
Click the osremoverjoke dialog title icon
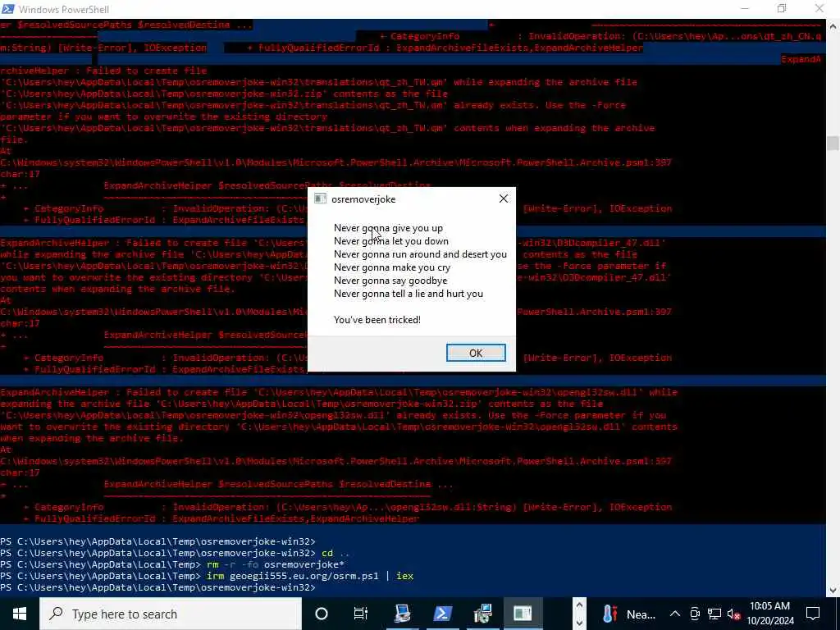coord(321,199)
